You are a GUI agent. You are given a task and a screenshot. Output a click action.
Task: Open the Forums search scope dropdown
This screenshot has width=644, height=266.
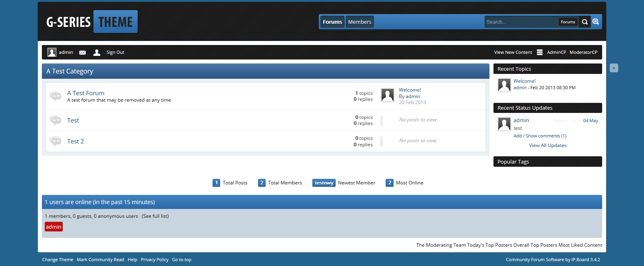coord(568,22)
